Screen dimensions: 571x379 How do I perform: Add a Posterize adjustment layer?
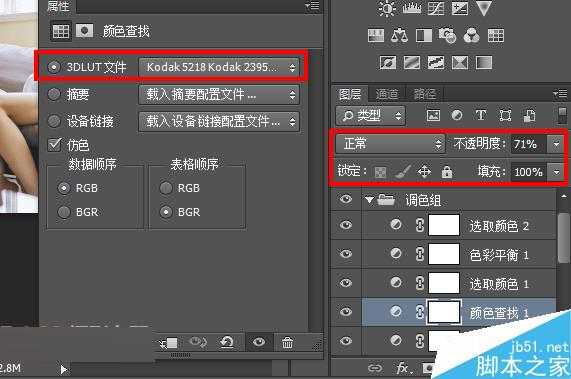[x=411, y=63]
